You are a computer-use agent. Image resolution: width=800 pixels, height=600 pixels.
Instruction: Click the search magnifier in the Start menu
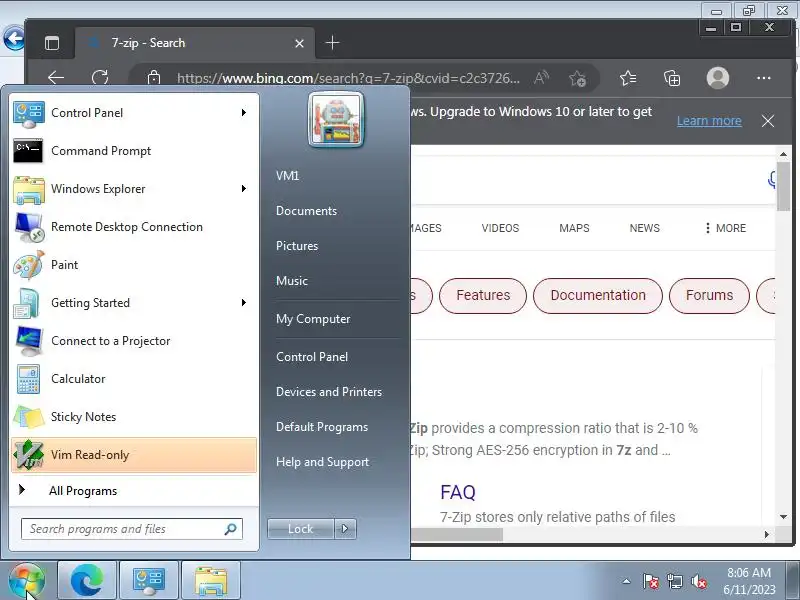click(231, 529)
